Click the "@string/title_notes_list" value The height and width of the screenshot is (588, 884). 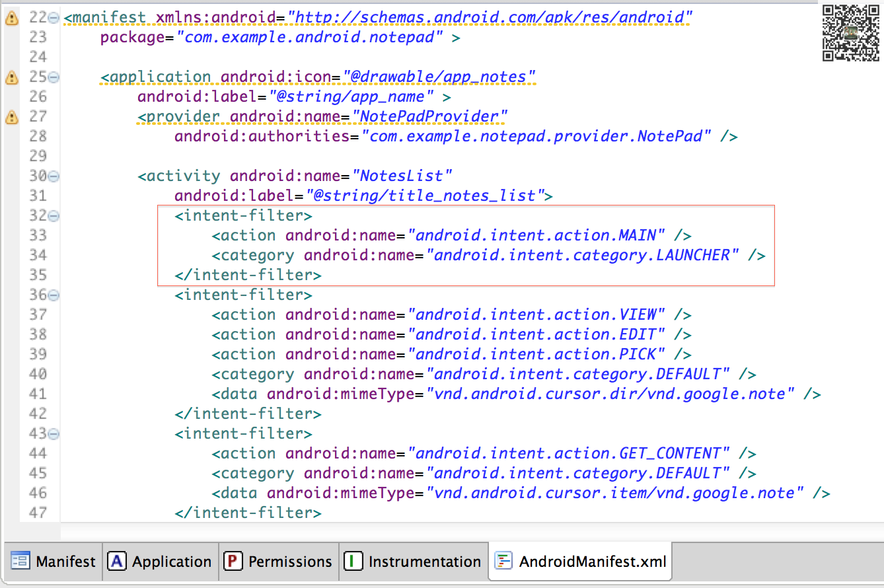click(x=424, y=196)
